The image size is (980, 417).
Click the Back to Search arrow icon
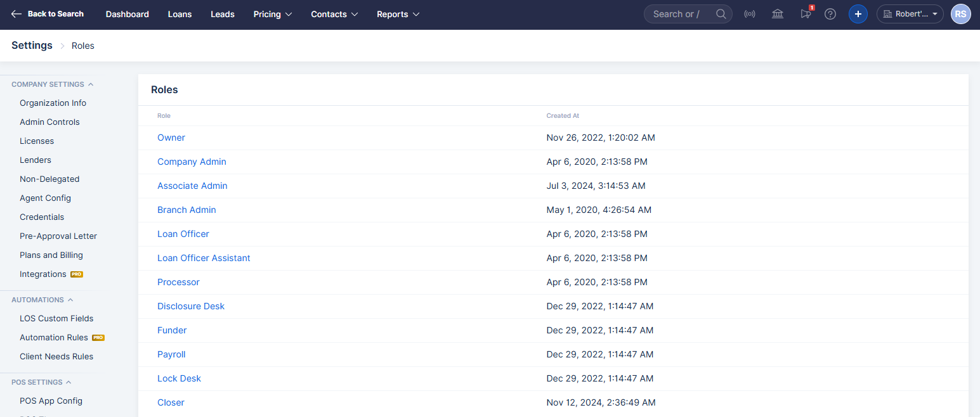tap(16, 14)
